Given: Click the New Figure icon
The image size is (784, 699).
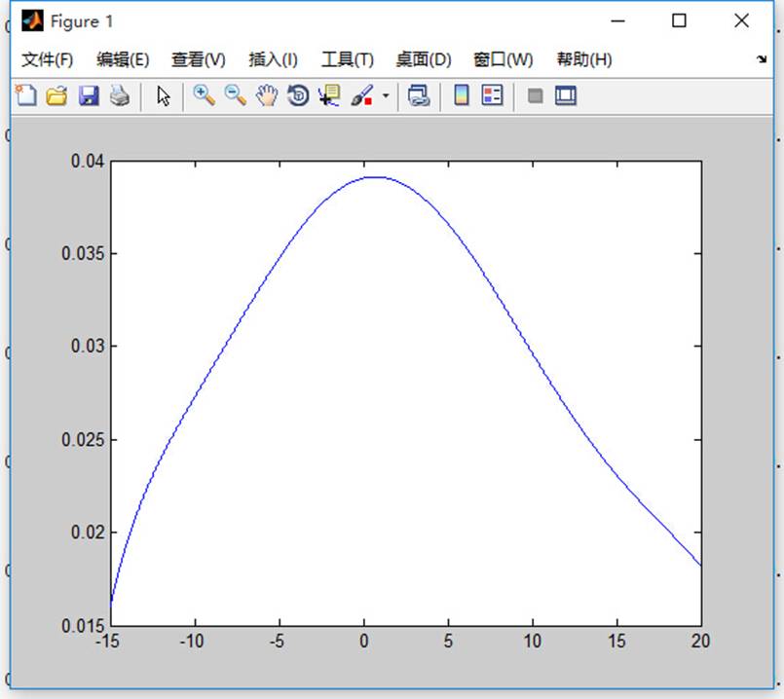Looking at the screenshot, I should pos(25,95).
